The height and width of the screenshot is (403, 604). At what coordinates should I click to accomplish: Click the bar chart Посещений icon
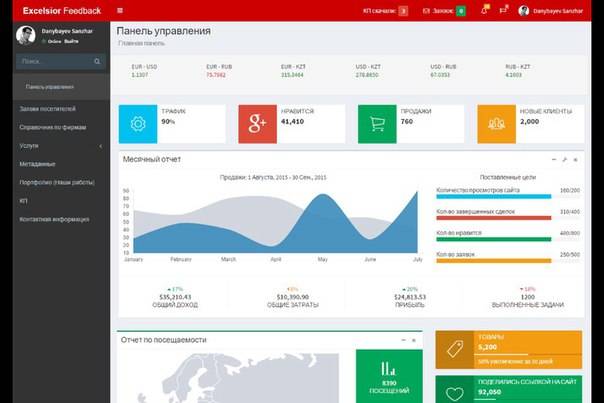[389, 369]
